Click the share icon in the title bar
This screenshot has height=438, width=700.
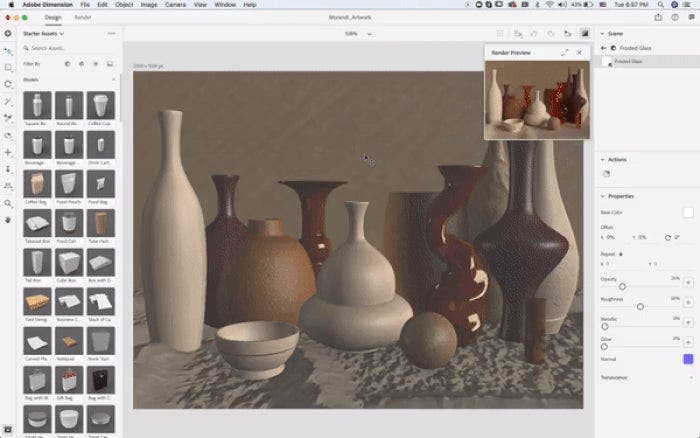(658, 17)
